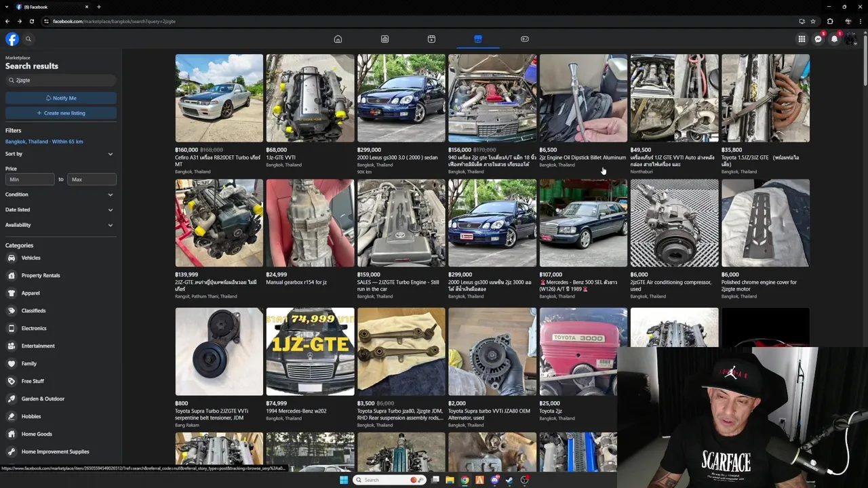The width and height of the screenshot is (868, 488).
Task: Click the Max price field
Action: click(92, 180)
